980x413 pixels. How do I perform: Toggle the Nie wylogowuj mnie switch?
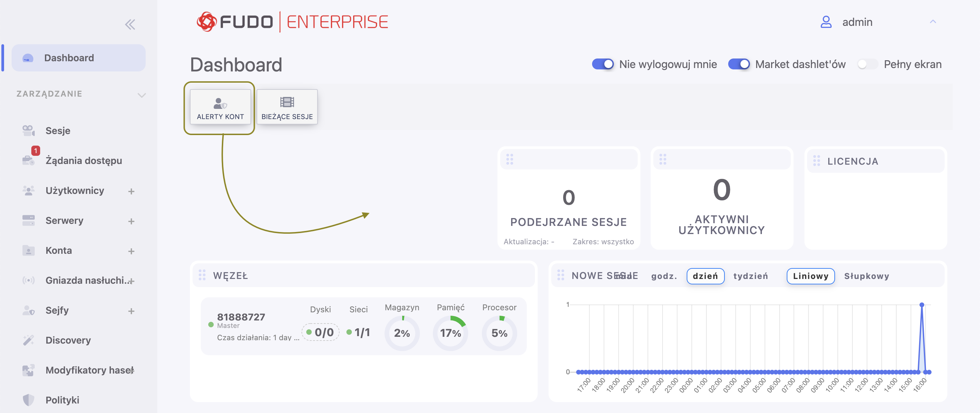[x=603, y=64]
